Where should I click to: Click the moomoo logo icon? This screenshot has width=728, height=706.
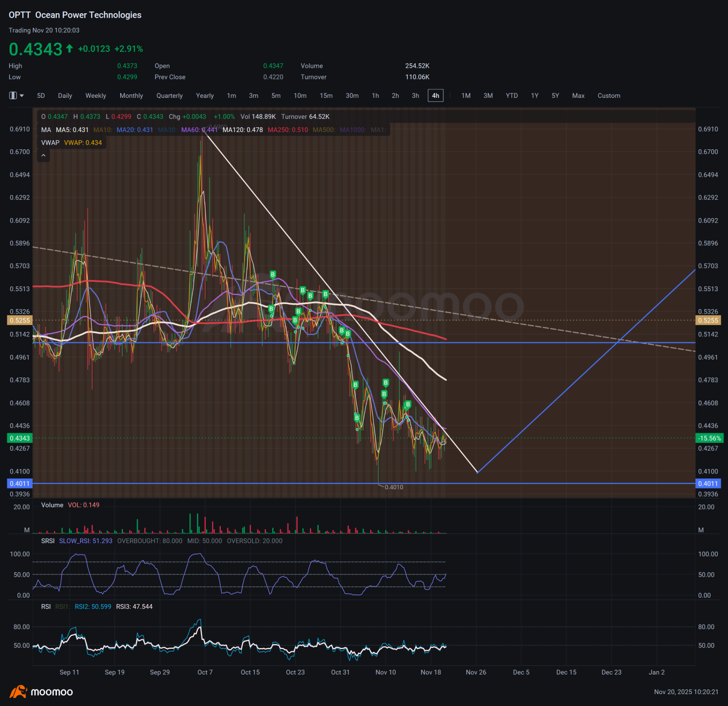click(x=18, y=692)
